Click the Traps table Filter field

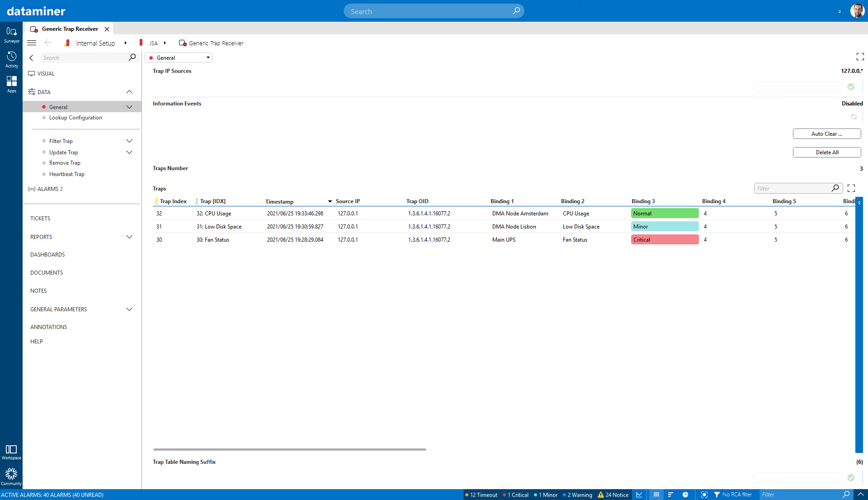[793, 188]
